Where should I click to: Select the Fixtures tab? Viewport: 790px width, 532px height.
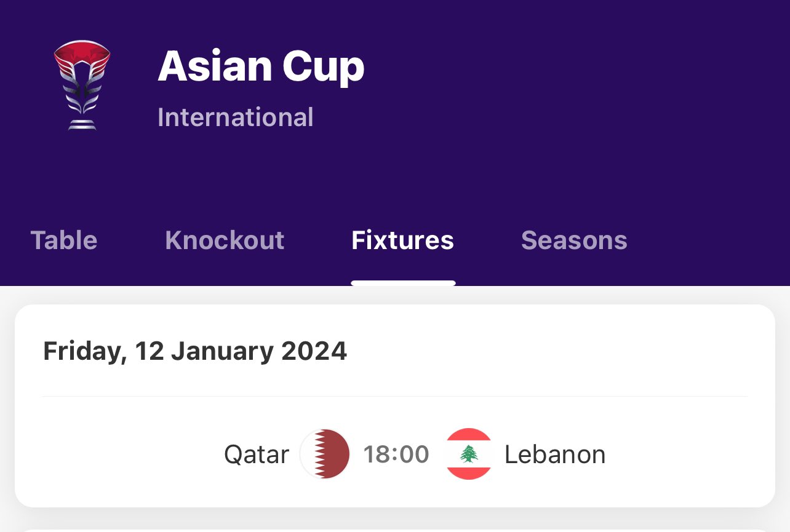[x=402, y=240]
